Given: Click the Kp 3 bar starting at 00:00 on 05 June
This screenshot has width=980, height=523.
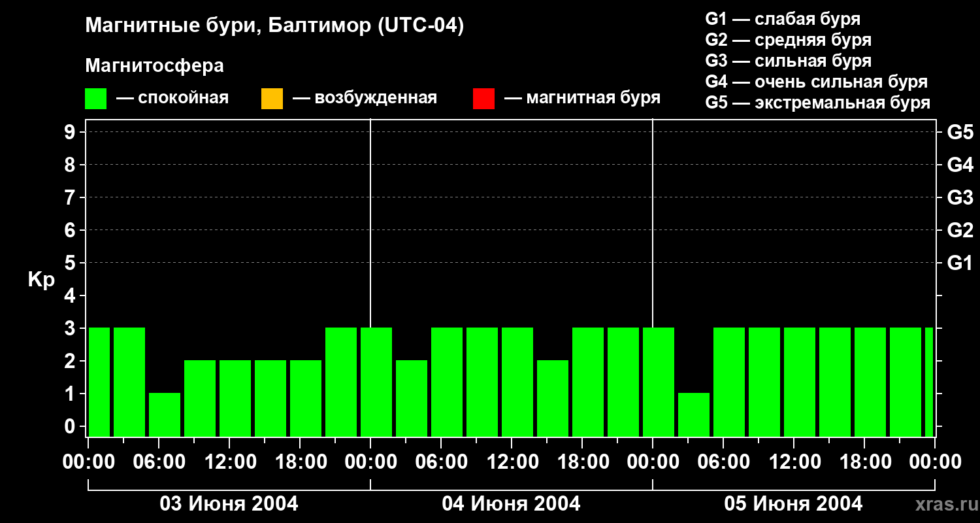Looking at the screenshot, I should click(x=659, y=382).
